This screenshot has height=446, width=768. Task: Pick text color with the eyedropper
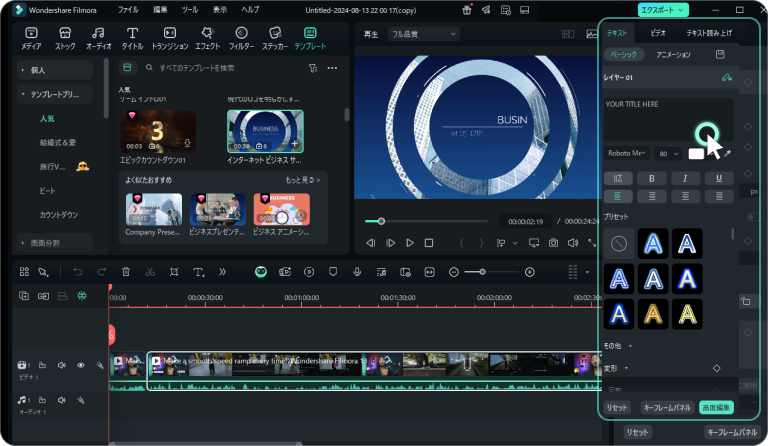[727, 154]
